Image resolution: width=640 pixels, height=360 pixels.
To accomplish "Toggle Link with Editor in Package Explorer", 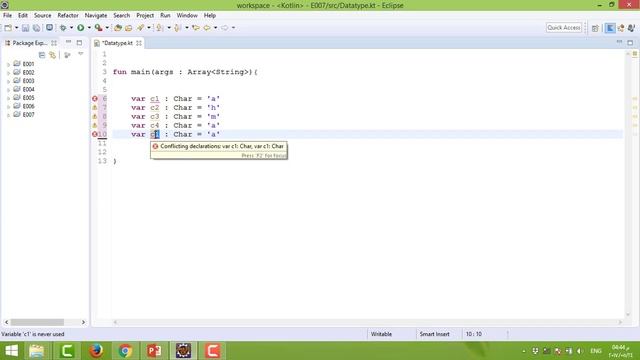I will 53,55.
